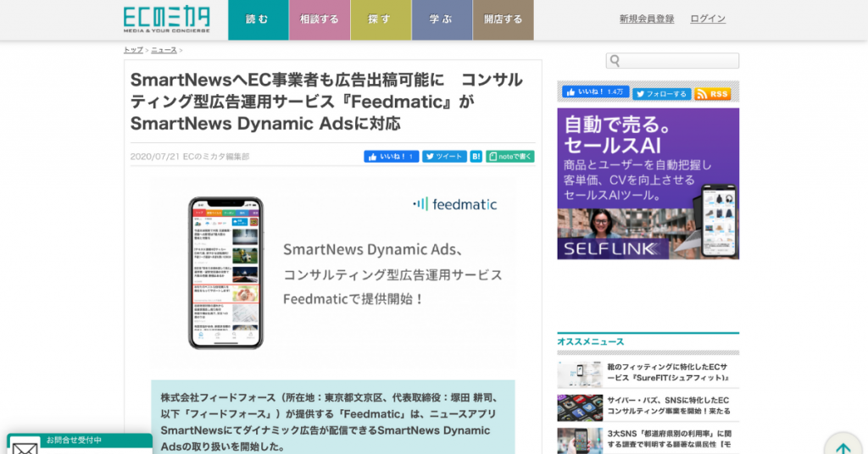Open the お問合せ受付中 contact widget
Screen dimensions: 868x454
click(80, 444)
